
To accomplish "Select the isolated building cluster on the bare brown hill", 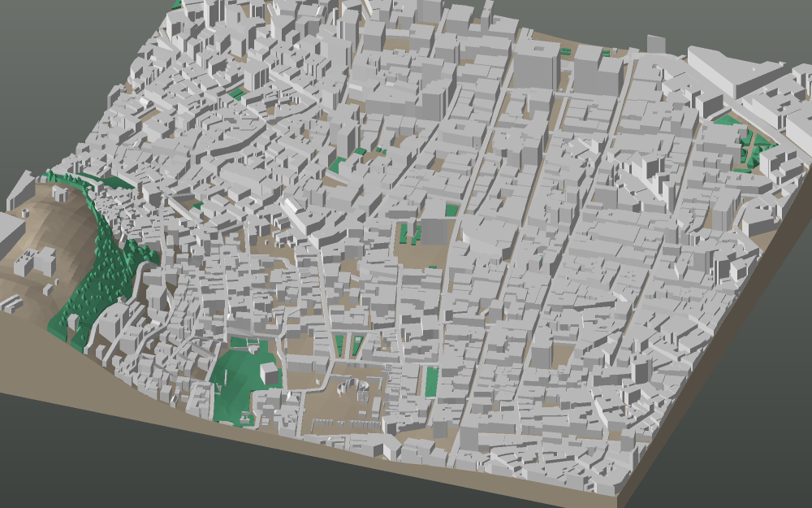I will point(35,262).
